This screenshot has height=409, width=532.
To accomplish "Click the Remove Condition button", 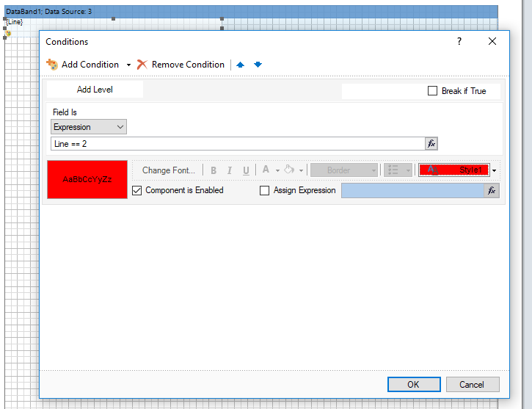I will click(x=181, y=65).
